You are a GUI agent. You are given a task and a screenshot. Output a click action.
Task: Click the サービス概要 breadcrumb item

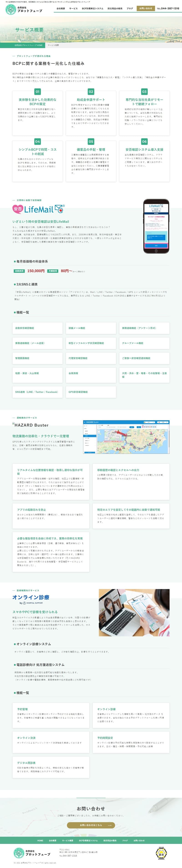pyautogui.click(x=53, y=45)
